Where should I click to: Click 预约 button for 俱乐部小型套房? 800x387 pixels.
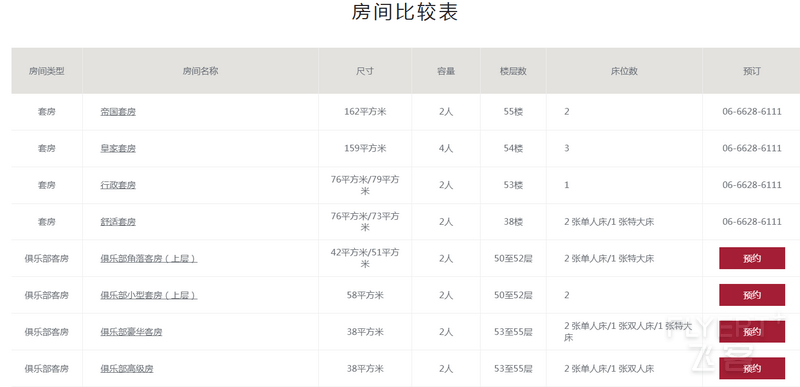[752, 295]
